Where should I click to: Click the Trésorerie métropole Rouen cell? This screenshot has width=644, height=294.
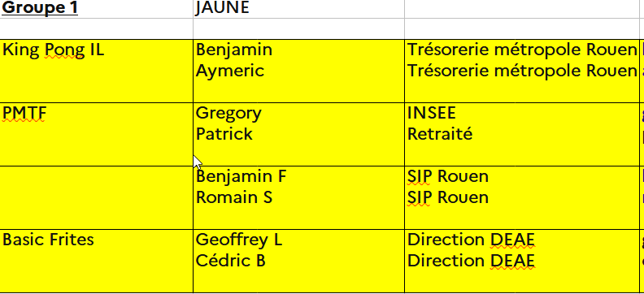[522, 71]
